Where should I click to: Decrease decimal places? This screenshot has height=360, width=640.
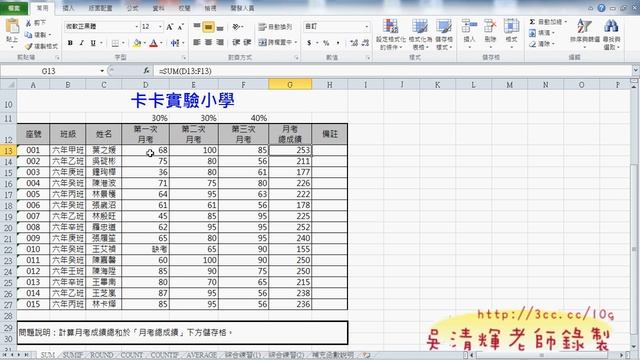point(365,42)
